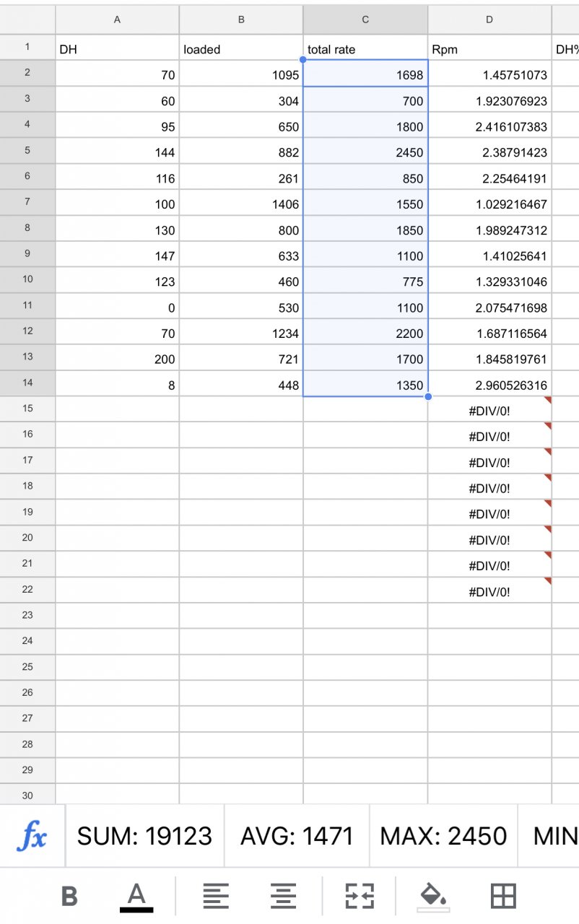The height and width of the screenshot is (924, 579).
Task: Select column B header
Action: coord(241,19)
